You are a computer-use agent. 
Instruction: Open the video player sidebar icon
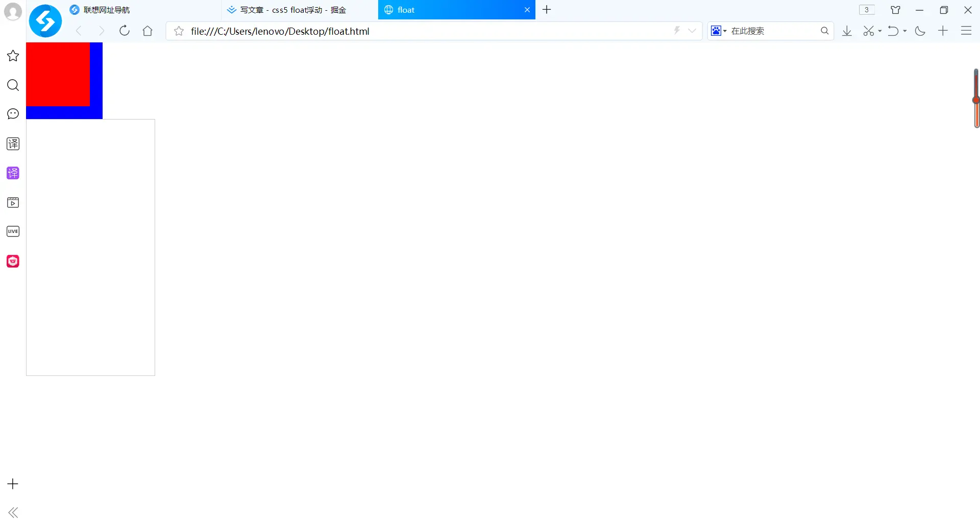(x=13, y=202)
